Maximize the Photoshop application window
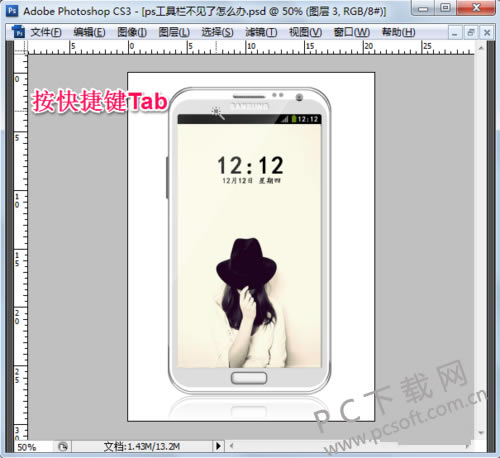The height and width of the screenshot is (458, 500). (x=445, y=8)
